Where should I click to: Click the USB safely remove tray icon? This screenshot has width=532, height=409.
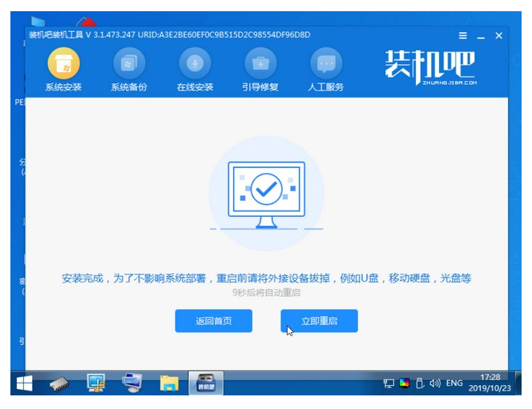pos(420,383)
